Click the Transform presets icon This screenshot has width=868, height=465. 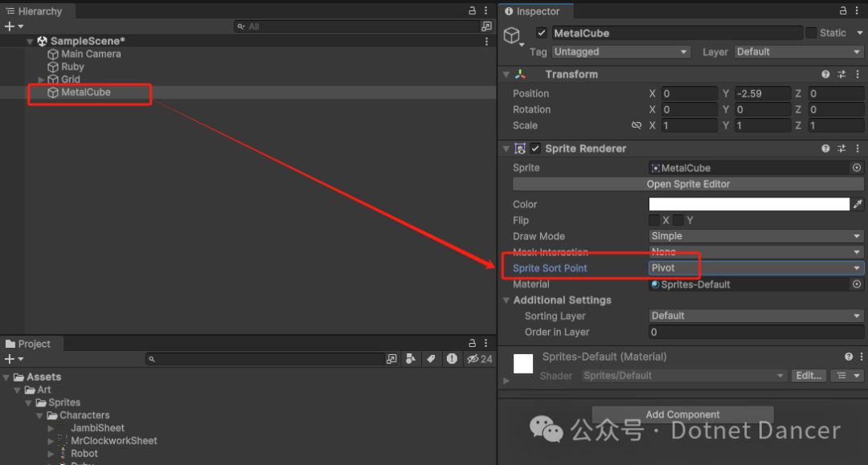841,74
